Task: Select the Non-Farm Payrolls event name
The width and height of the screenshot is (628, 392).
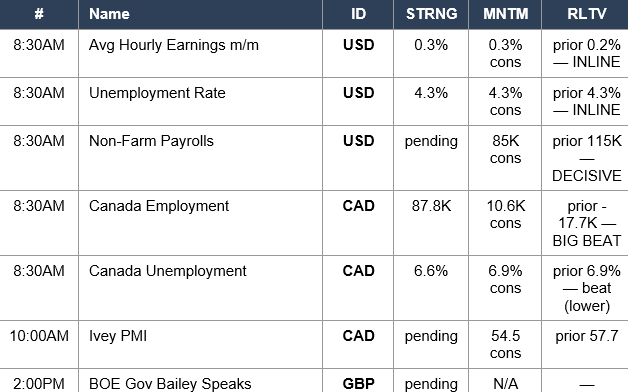Action: [151, 141]
